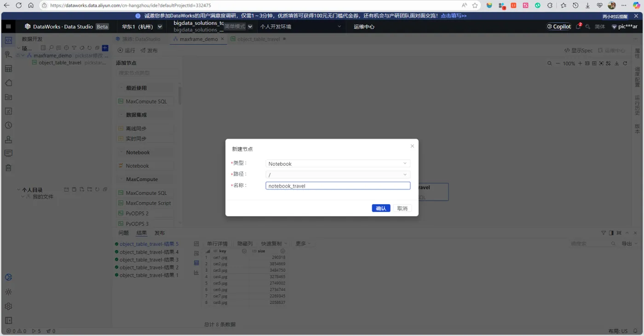Click the 搜索节点类型 search field
Image resolution: width=644 pixels, height=336 pixels.
(147, 73)
